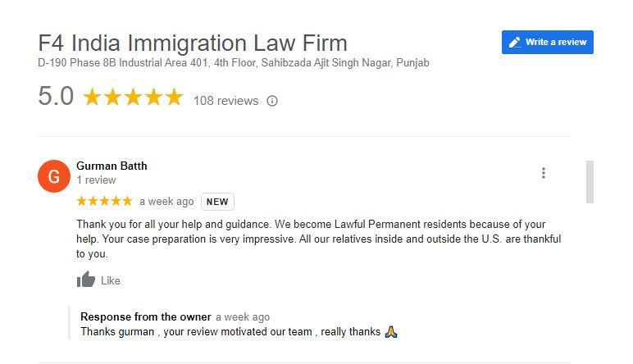
Task: Click the pencil icon in review button
Action: click(x=515, y=43)
